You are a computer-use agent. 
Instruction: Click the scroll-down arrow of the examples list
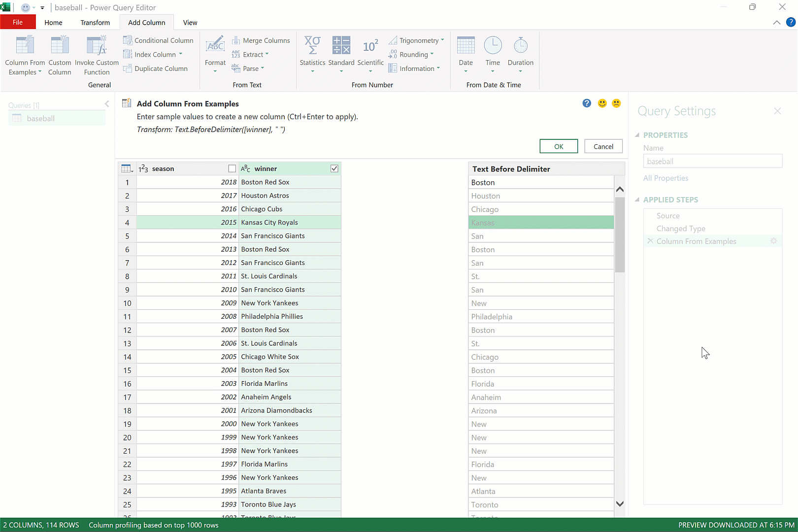[x=620, y=504]
